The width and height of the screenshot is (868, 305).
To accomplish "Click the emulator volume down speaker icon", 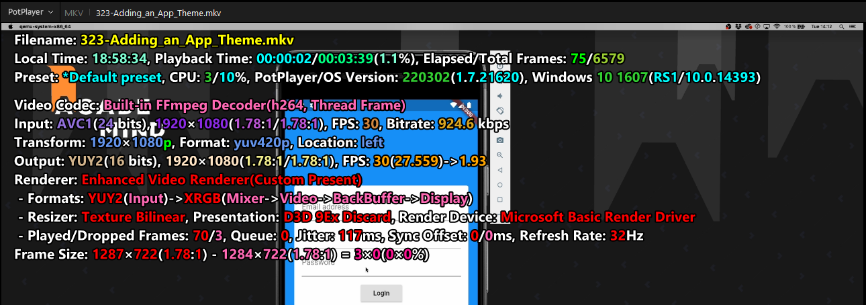I will (500, 95).
